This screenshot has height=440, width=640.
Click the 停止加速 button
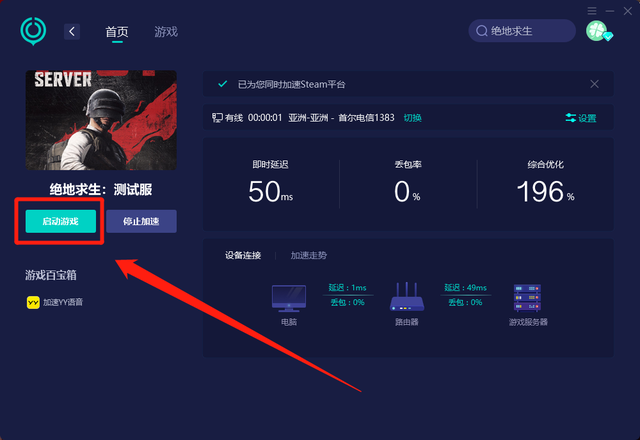[x=141, y=221]
